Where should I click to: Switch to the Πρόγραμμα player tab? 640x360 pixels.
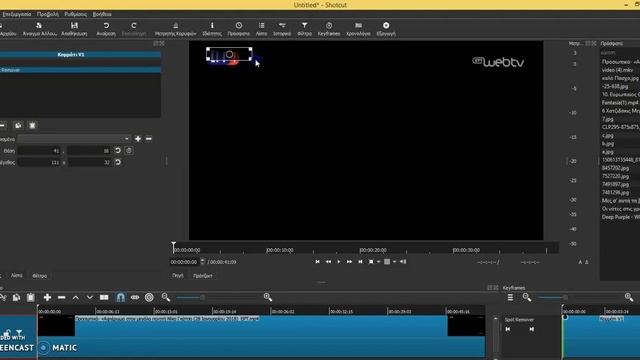tap(203, 276)
